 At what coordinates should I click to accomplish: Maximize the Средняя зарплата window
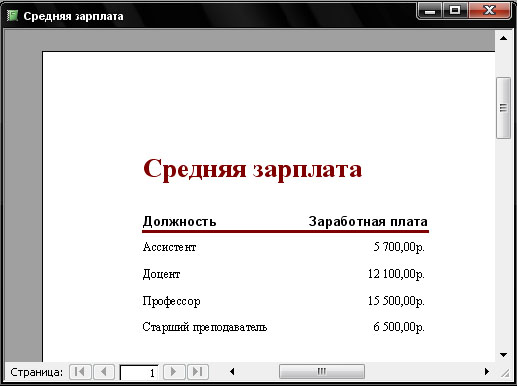tap(455, 11)
